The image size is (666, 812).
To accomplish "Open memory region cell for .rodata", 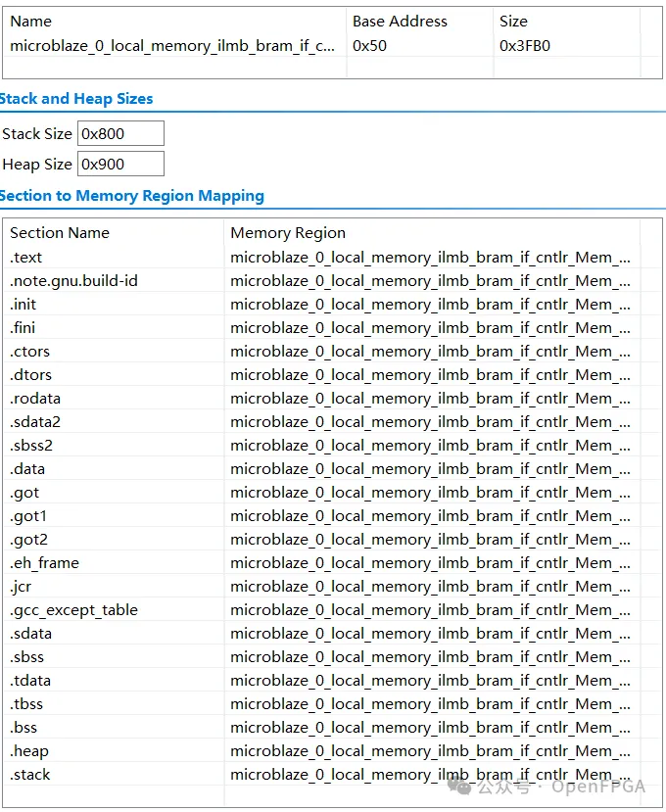I will pyautogui.click(x=430, y=399).
